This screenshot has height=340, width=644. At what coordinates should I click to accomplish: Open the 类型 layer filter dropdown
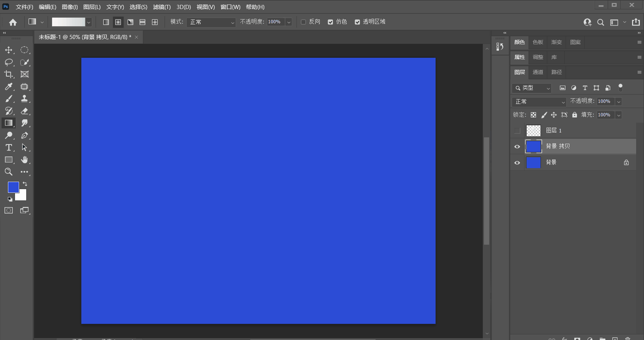click(532, 88)
